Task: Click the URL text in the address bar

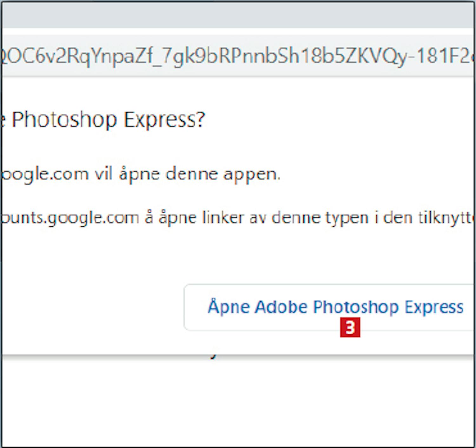Action: coord(238,56)
